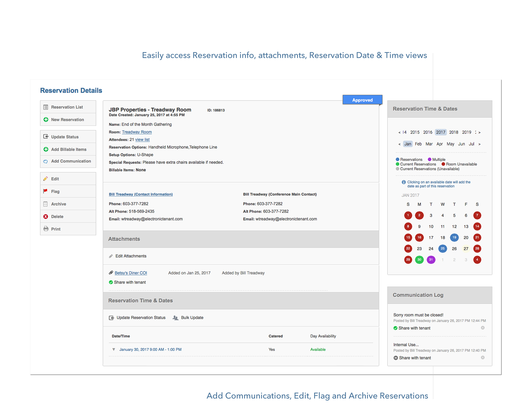Open Reservation List from sidebar

[x=68, y=107]
